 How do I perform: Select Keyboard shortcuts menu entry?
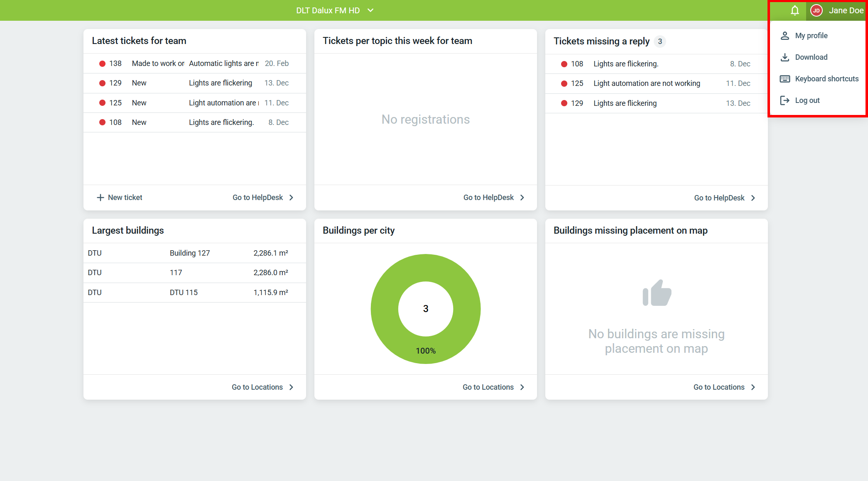click(826, 79)
